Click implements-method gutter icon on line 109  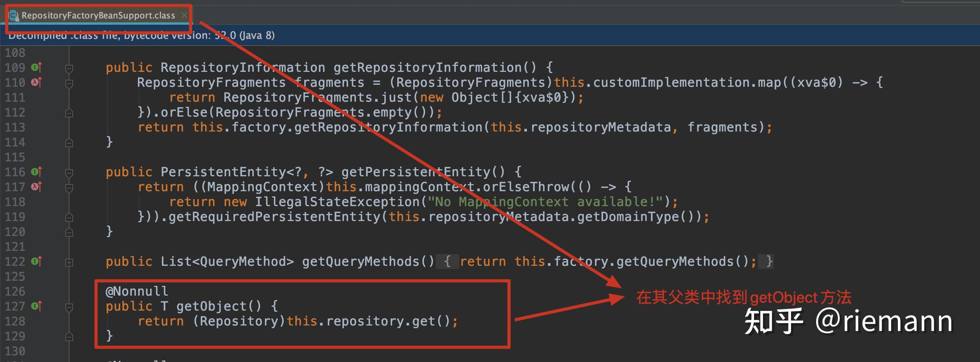click(36, 68)
